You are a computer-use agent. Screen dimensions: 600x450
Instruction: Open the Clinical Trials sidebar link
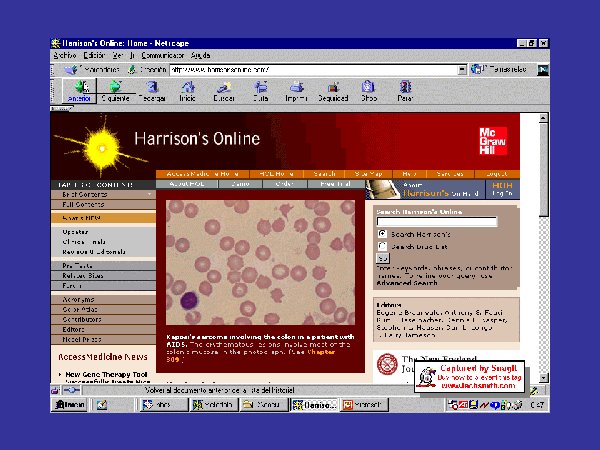84,242
